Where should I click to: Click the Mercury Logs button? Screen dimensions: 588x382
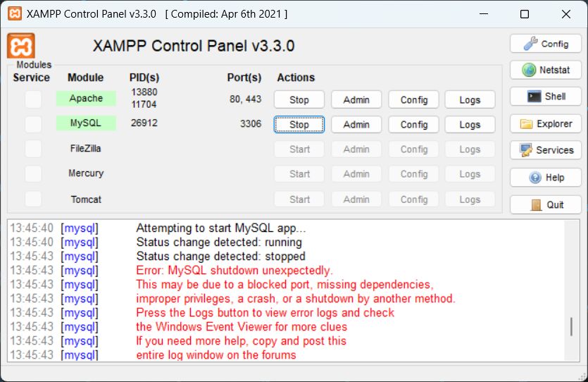click(x=470, y=174)
